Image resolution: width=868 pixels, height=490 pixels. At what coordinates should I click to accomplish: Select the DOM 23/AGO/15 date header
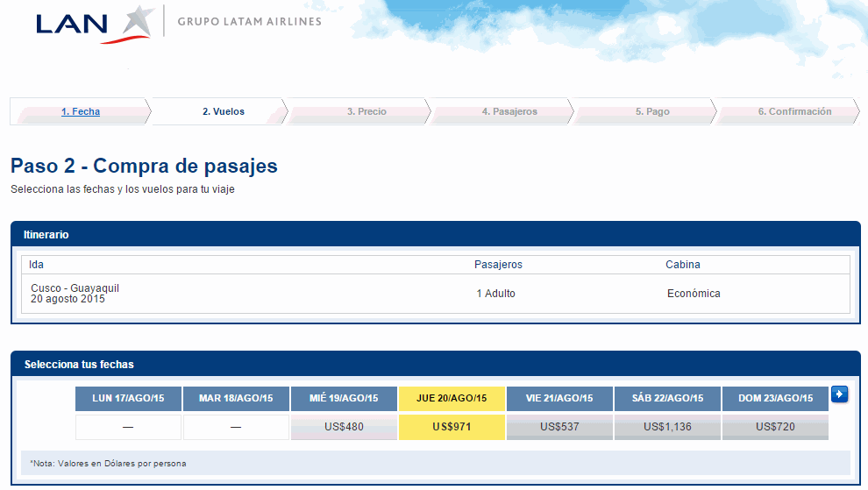click(x=775, y=399)
